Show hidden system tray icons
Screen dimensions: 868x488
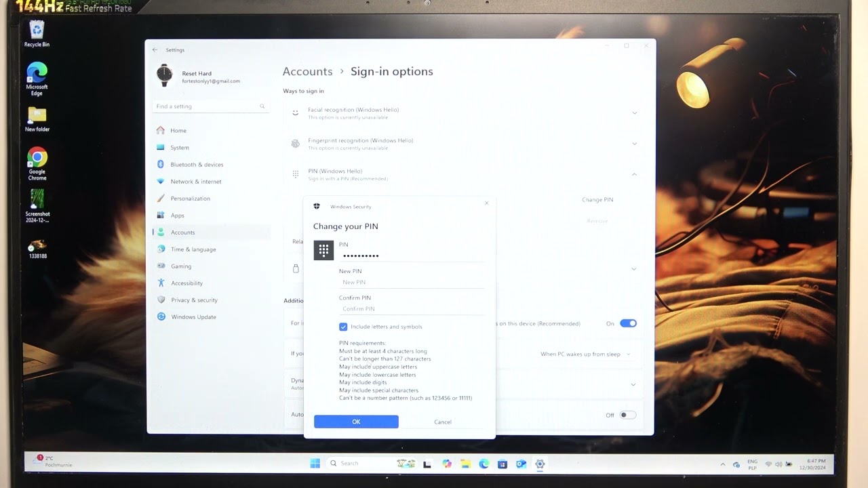(x=723, y=464)
